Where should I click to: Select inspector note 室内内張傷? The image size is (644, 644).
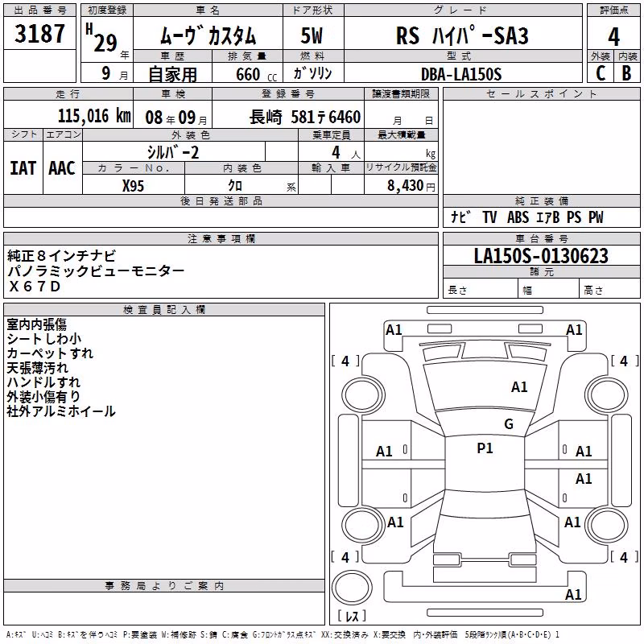(36, 324)
